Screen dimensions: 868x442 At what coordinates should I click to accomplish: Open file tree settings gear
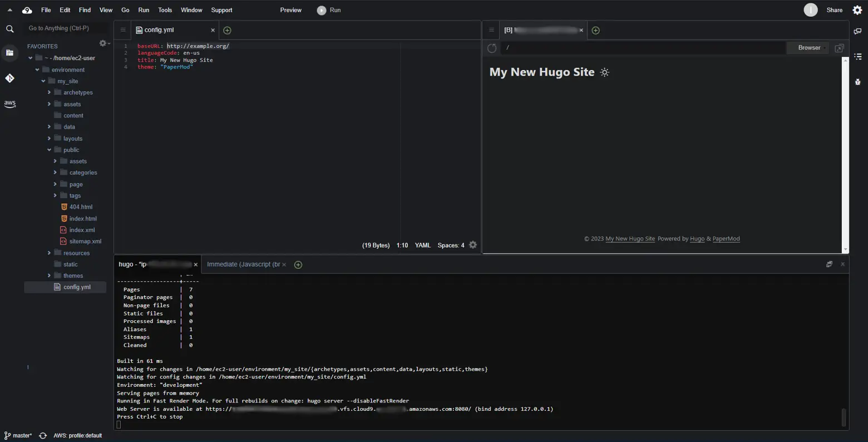pos(104,43)
